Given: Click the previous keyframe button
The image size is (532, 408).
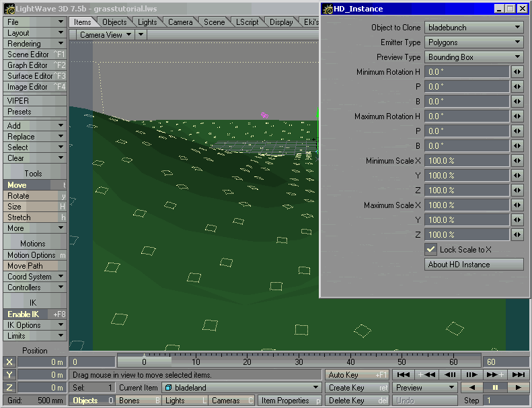Looking at the screenshot, I should coord(426,375).
